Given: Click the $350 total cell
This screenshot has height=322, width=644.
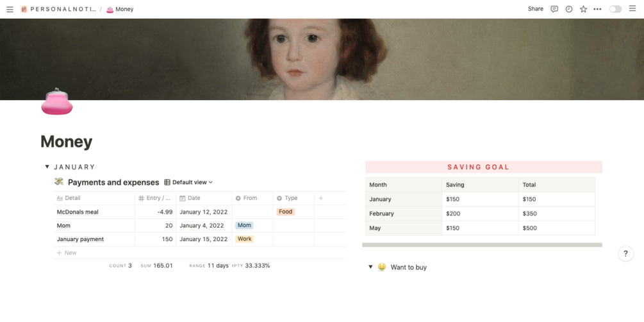Looking at the screenshot, I should coord(556,214).
